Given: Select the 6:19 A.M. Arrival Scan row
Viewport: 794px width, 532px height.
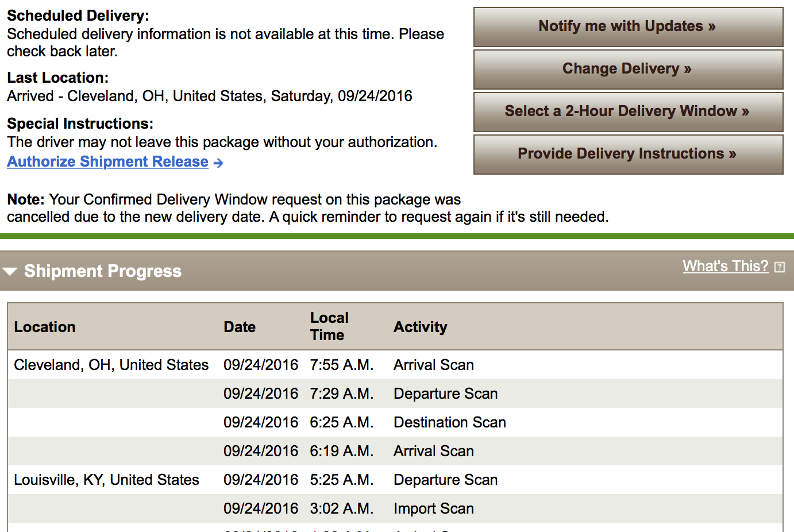Looking at the screenshot, I should tap(395, 451).
